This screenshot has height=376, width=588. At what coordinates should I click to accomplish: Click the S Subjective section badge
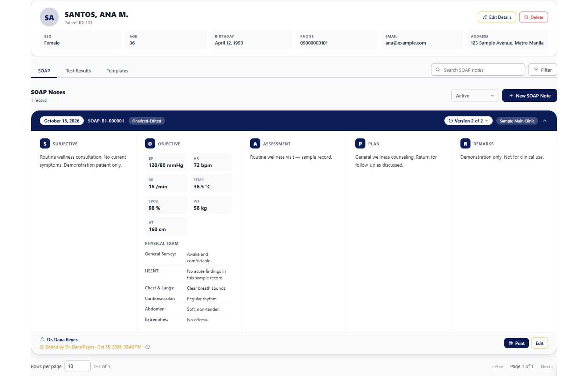click(45, 144)
